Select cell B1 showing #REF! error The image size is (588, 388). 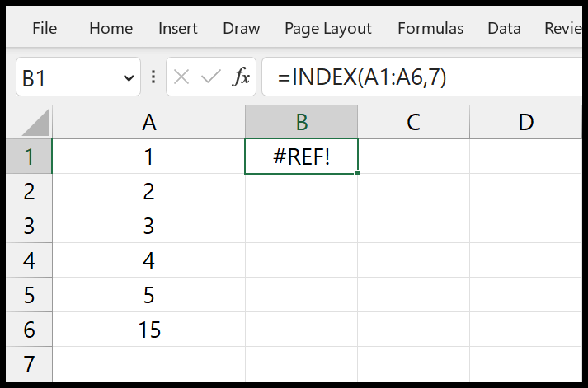[x=301, y=157]
